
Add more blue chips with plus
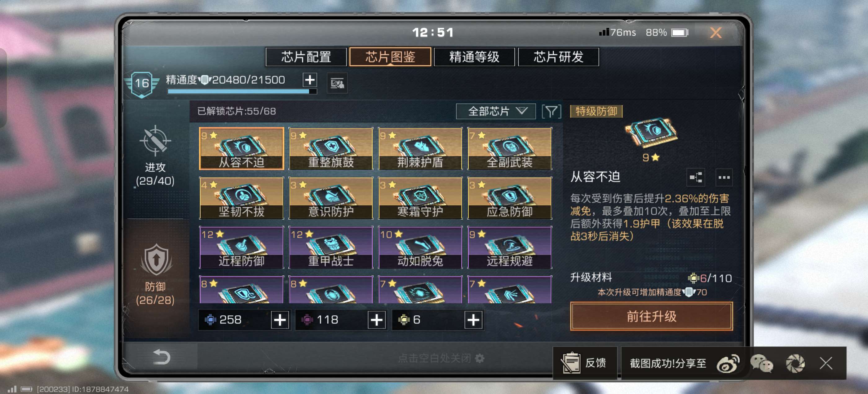(x=280, y=320)
